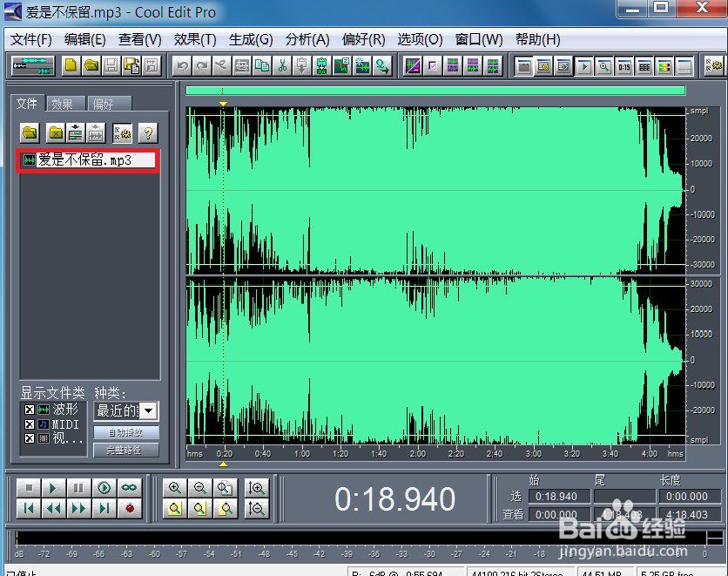Open the 帮助(H) menu
Screen dimensions: 728x576
537,39
